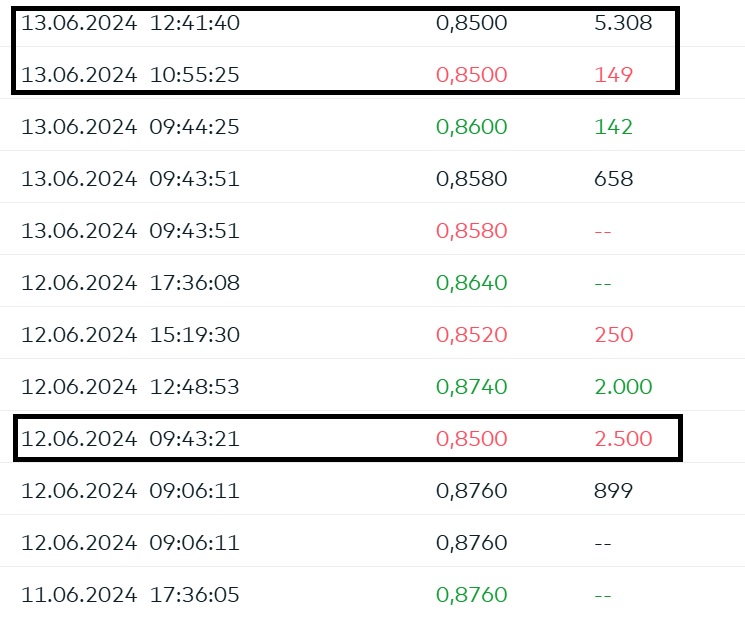Click the green 142 volume value
The height and width of the screenshot is (617, 745).
tap(613, 127)
